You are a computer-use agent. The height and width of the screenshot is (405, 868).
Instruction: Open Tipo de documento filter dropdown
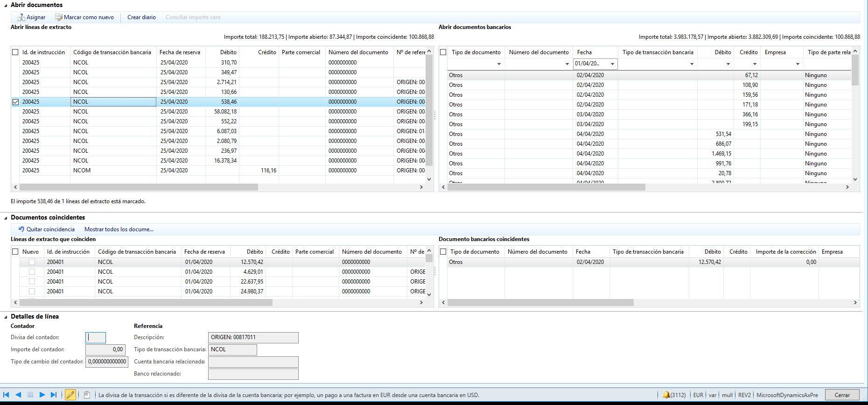coord(499,64)
